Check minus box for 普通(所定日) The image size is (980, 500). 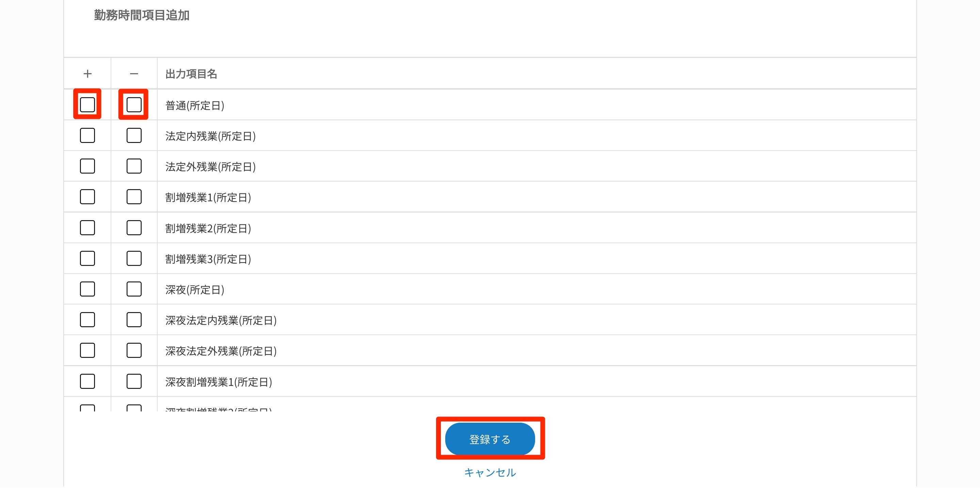point(133,105)
